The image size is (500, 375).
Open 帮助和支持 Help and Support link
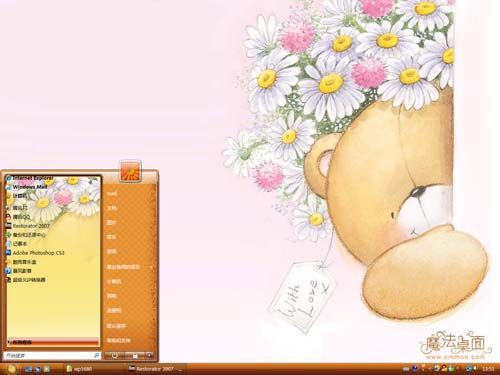click(118, 340)
